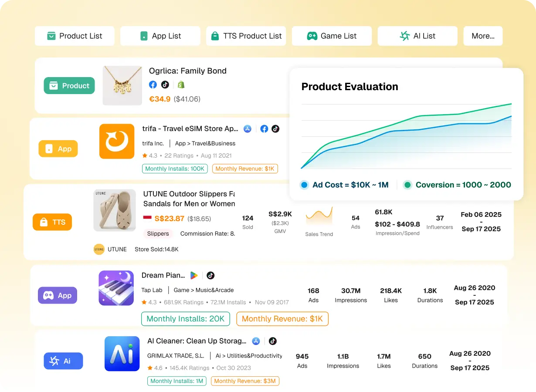Screen dimensions: 536x392
Task: Click the Monthly Installs: 20K badge under Dream Piano
Action: point(185,318)
